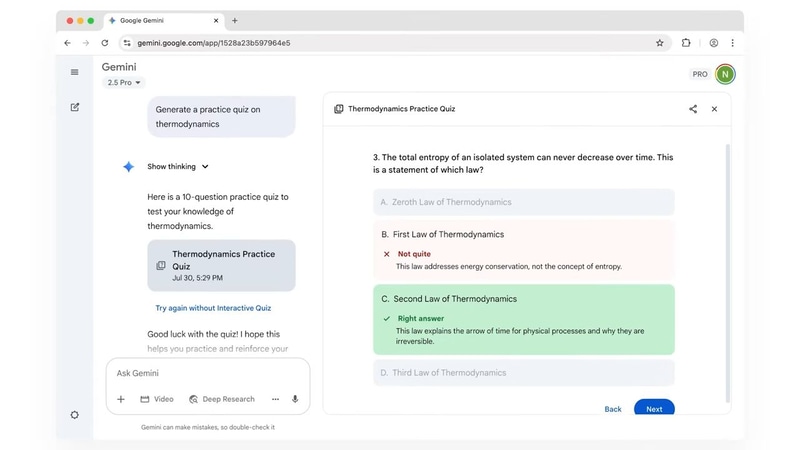
Task: Click the plus icon to add files
Action: coord(121,399)
